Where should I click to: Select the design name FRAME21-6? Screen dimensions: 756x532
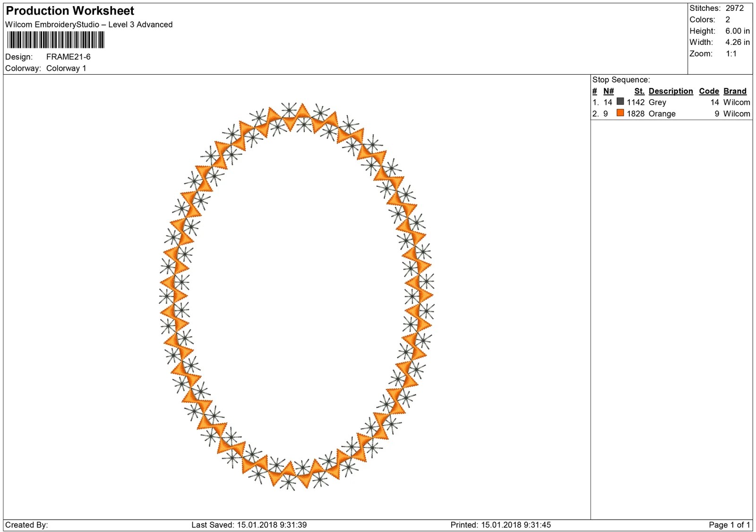coord(69,57)
